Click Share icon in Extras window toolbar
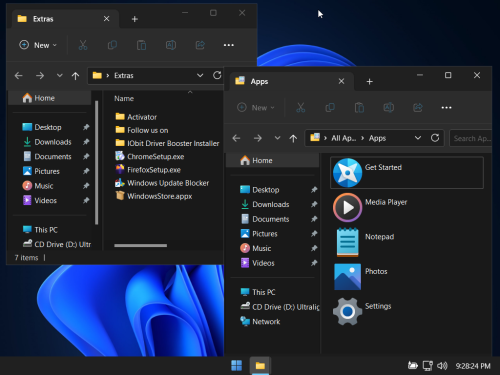This screenshot has width=500, height=375. (200, 45)
